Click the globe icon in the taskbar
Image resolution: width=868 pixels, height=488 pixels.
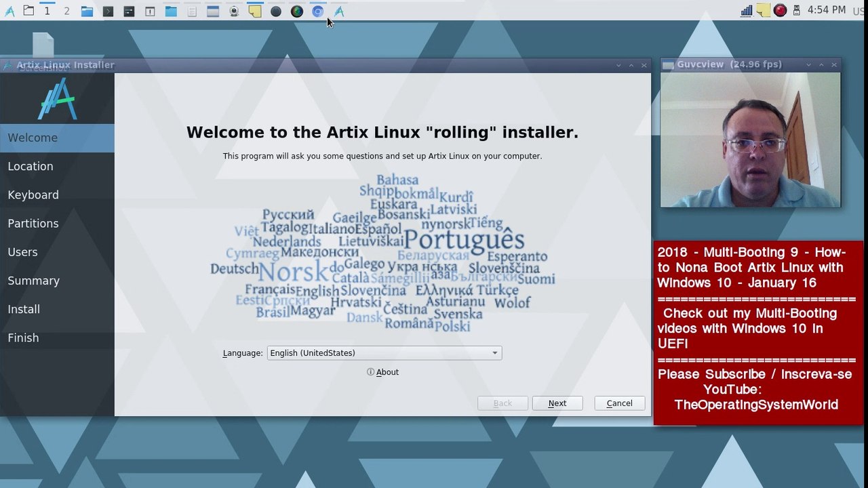coord(297,11)
